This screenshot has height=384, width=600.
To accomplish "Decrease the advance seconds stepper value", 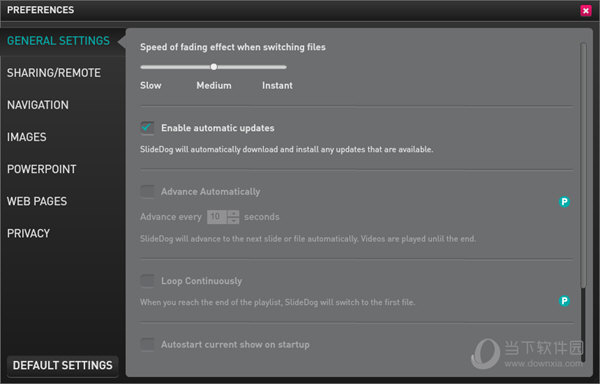I will [x=233, y=220].
